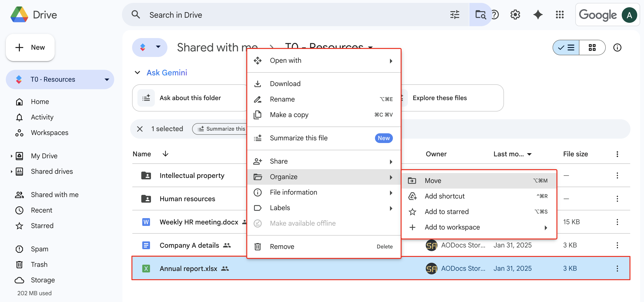Open the Help icon
Image resolution: width=644 pixels, height=302 pixels.
pos(495,15)
